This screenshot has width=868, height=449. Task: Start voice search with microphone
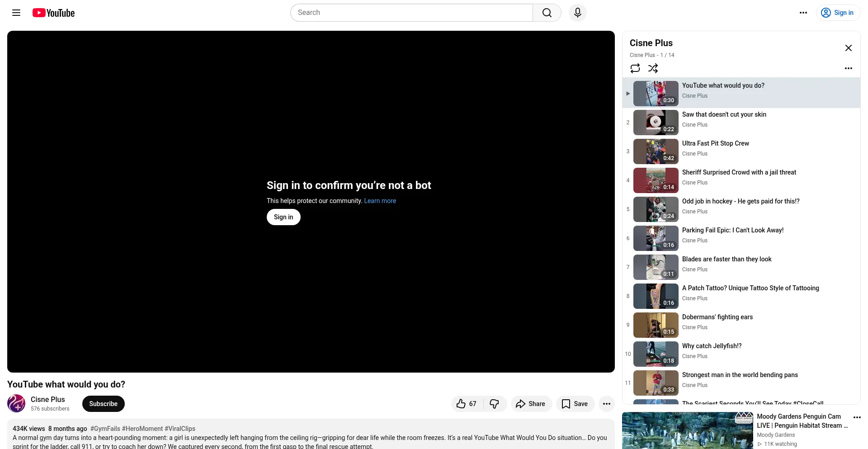[x=578, y=13]
